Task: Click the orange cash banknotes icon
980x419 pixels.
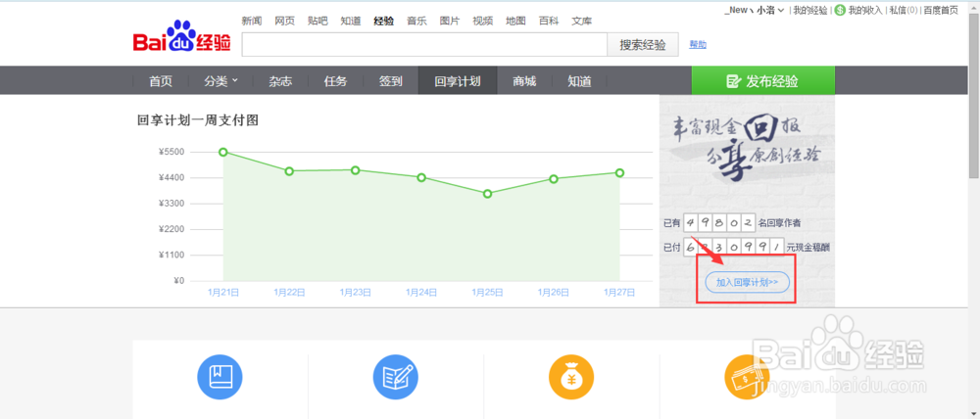Action: 747,377
